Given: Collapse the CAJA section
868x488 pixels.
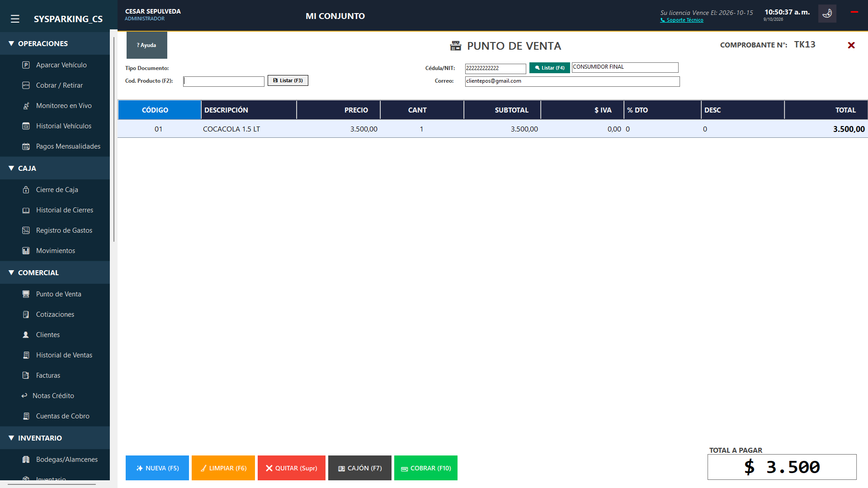Looking at the screenshot, I should click(55, 168).
